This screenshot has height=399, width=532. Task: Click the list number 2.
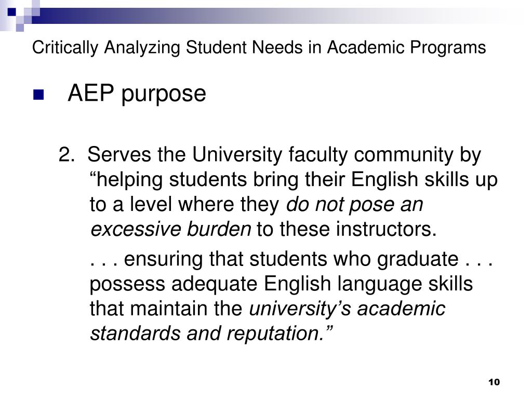click(66, 155)
